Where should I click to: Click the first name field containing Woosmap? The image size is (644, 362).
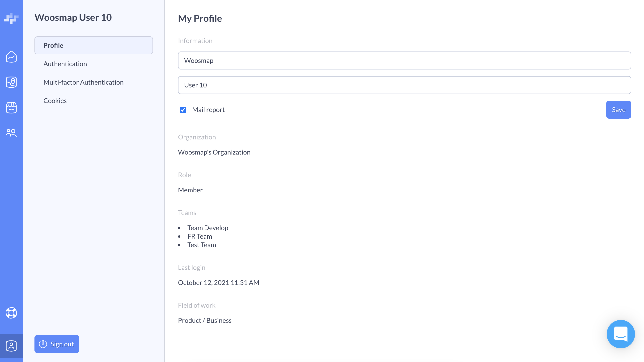[404, 60]
